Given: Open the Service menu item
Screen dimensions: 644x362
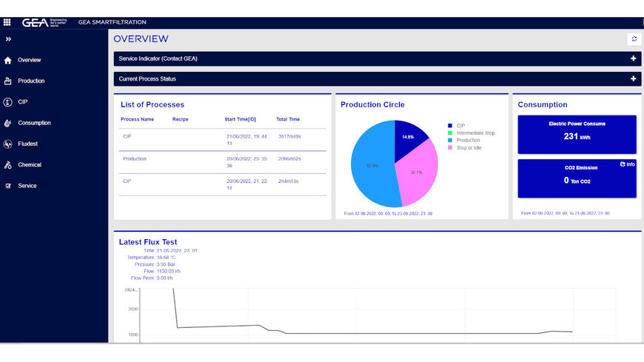Looking at the screenshot, I should click(27, 186).
